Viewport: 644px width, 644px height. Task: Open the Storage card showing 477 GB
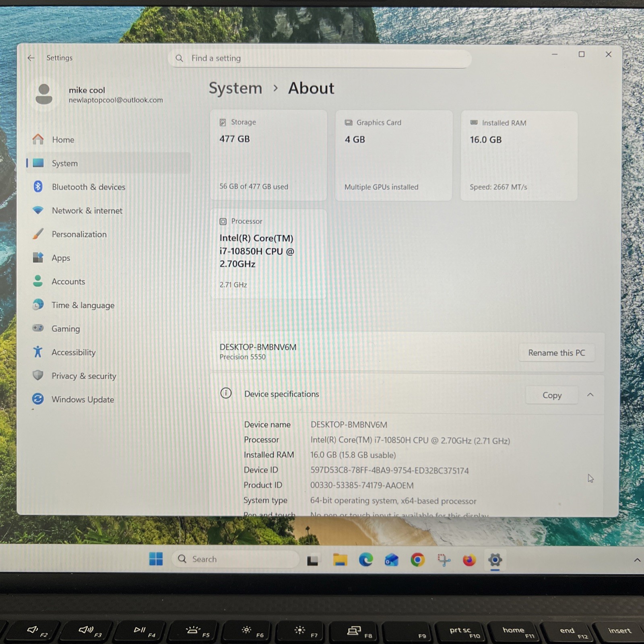268,155
